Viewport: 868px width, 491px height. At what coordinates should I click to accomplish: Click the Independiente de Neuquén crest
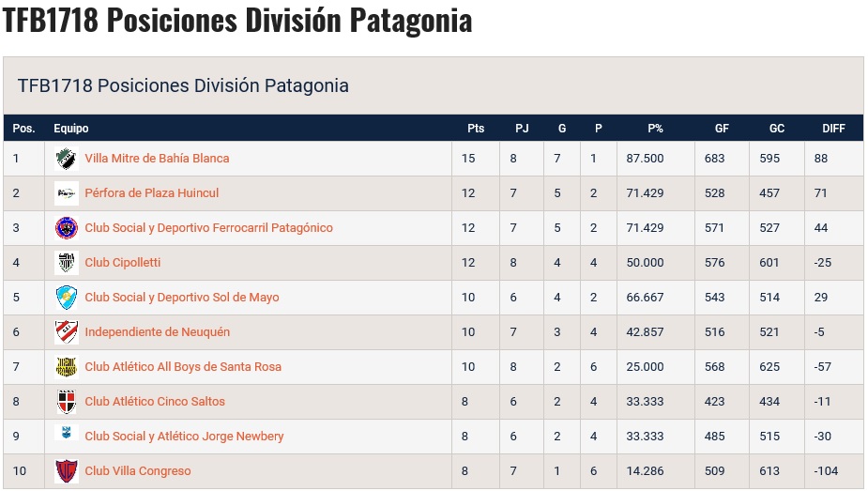click(x=67, y=332)
